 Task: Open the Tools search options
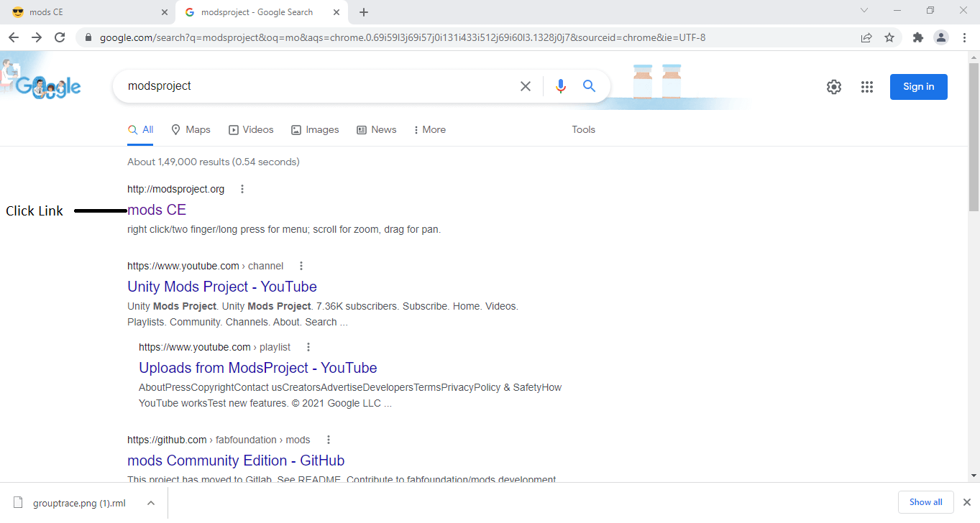[584, 130]
